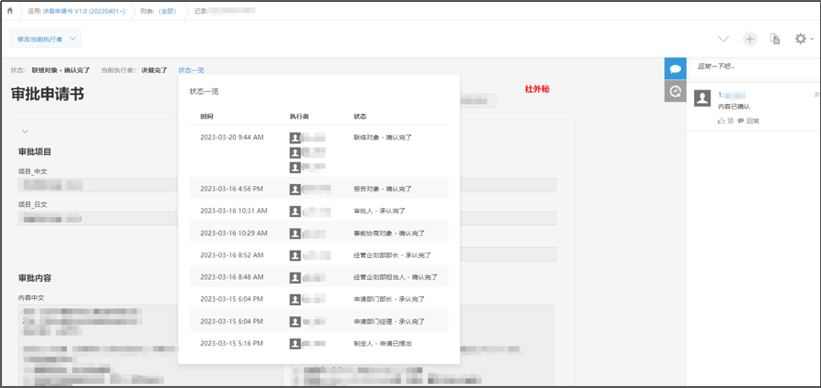The image size is (821, 388).
Task: Click the 状态一览 link
Action: point(191,70)
